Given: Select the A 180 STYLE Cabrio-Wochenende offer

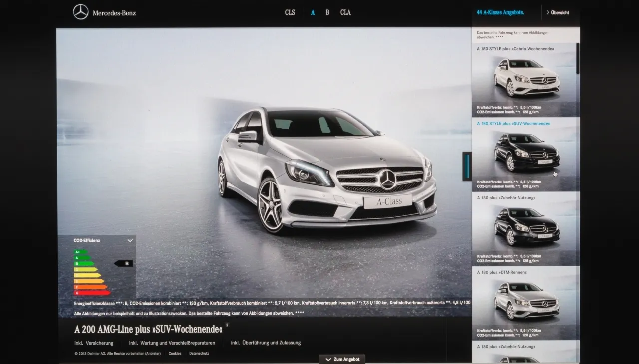Looking at the screenshot, I should [x=524, y=80].
